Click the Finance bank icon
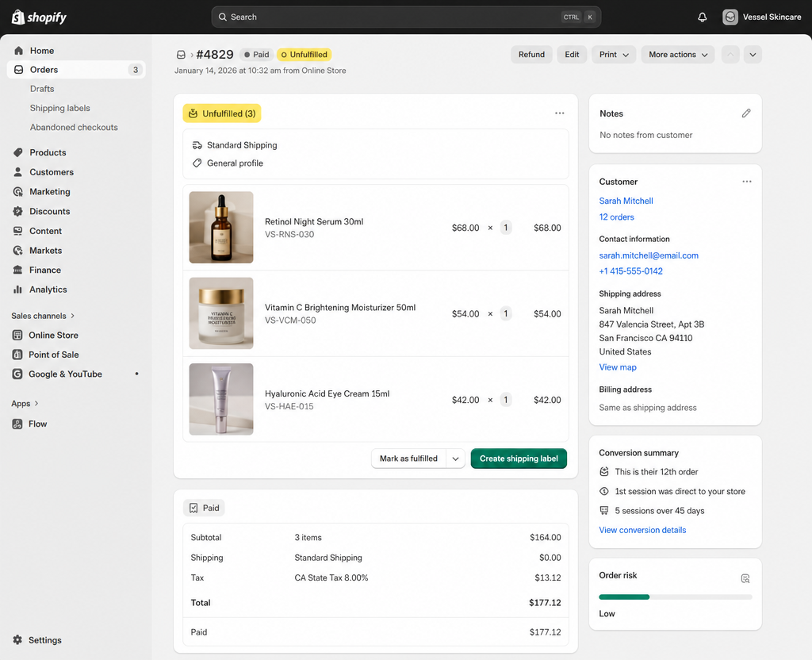Screen dimensions: 812x660 [x=18, y=270]
